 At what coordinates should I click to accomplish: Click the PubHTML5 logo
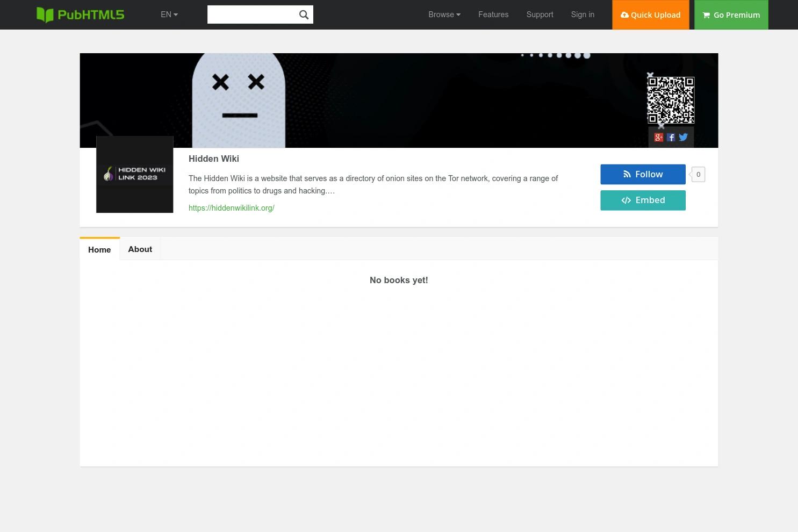(x=80, y=15)
